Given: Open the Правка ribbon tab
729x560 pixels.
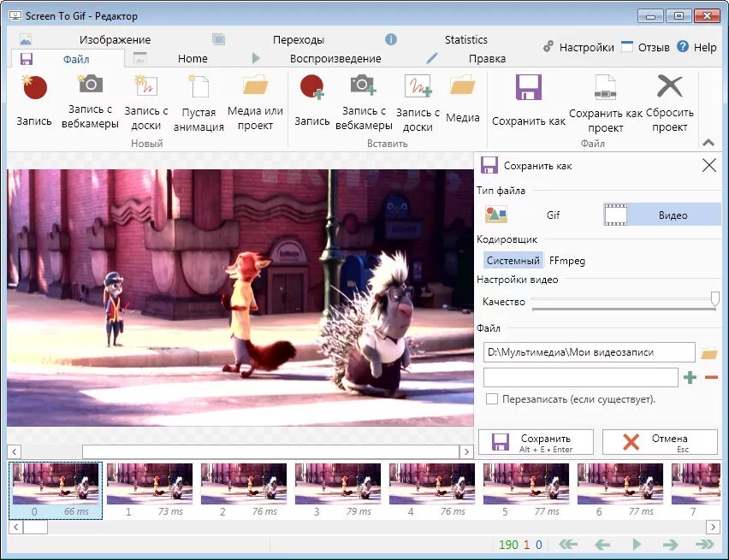Looking at the screenshot, I should pos(486,58).
